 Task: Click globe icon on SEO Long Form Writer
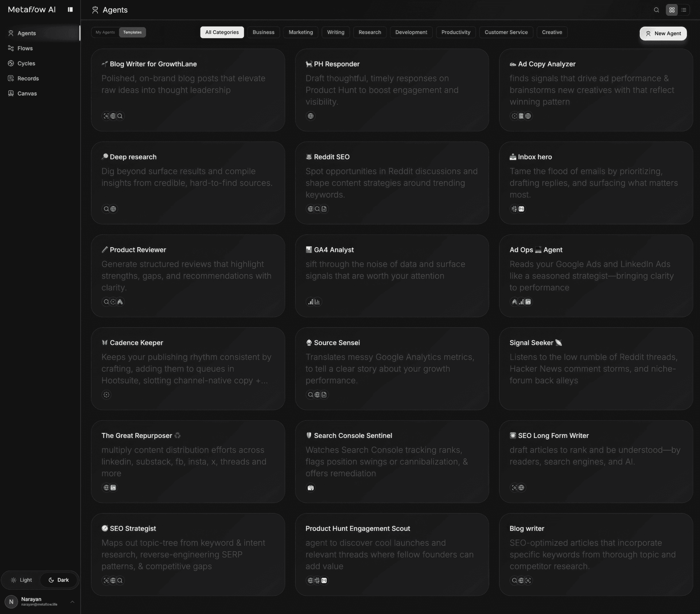[521, 487]
